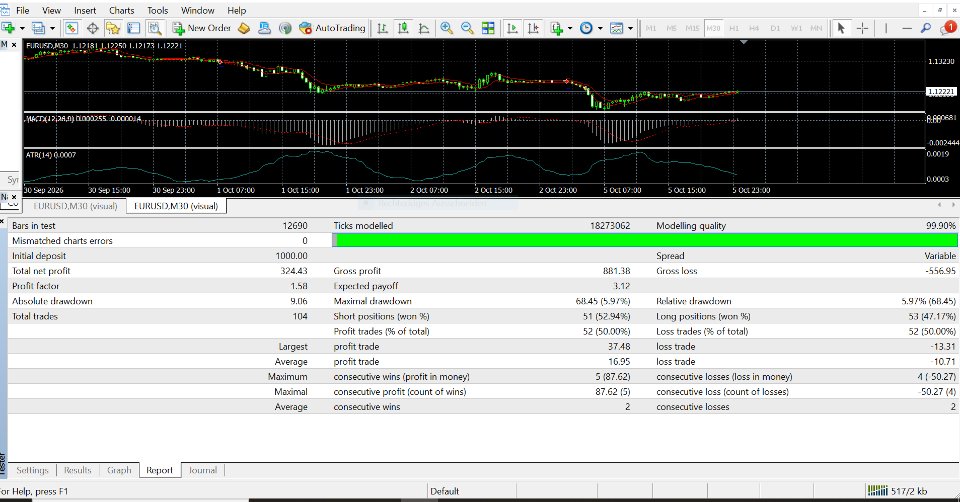Open the search magnifier icon

[x=926, y=28]
